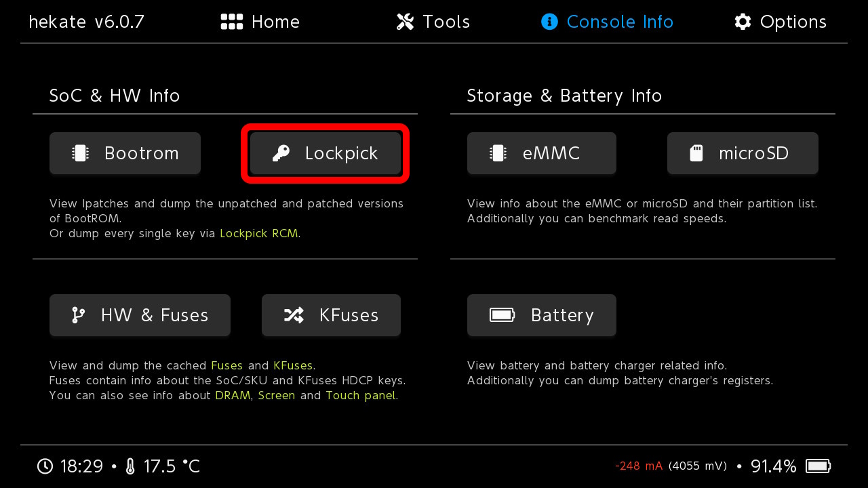Click the key icon on Lockpick
This screenshot has width=868, height=488.
[281, 153]
